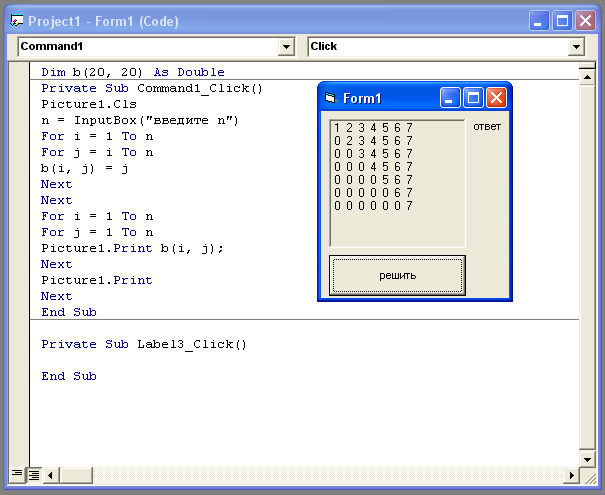Click the Picture1.Print b(i, j); line
Image resolution: width=605 pixels, height=495 pixels.
132,248
